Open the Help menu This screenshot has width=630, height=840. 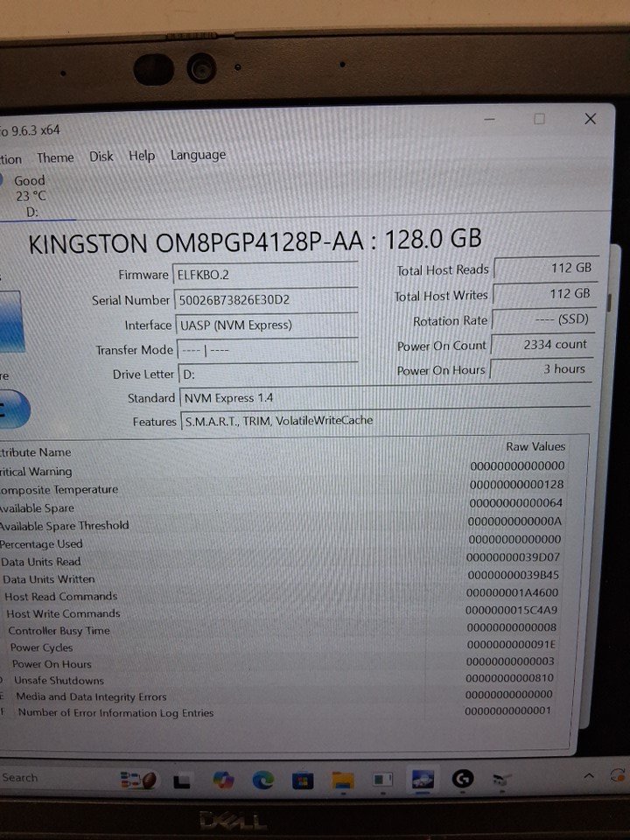(x=141, y=156)
